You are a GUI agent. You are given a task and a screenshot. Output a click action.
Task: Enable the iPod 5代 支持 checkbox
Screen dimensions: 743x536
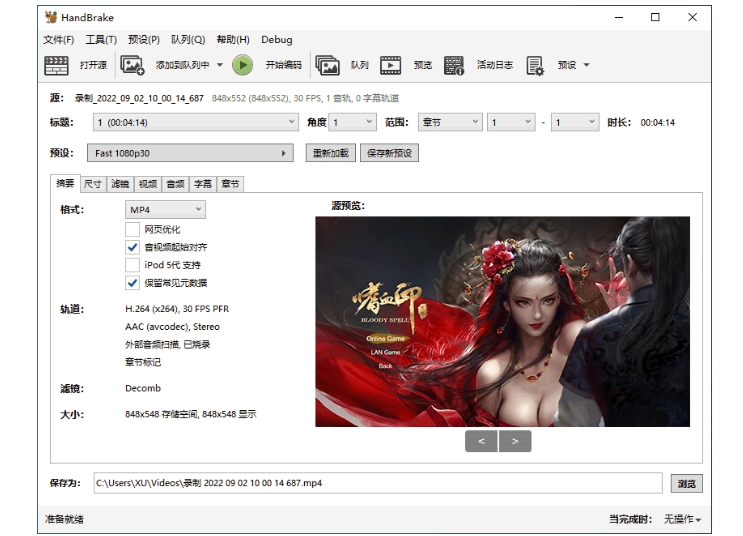coord(132,265)
